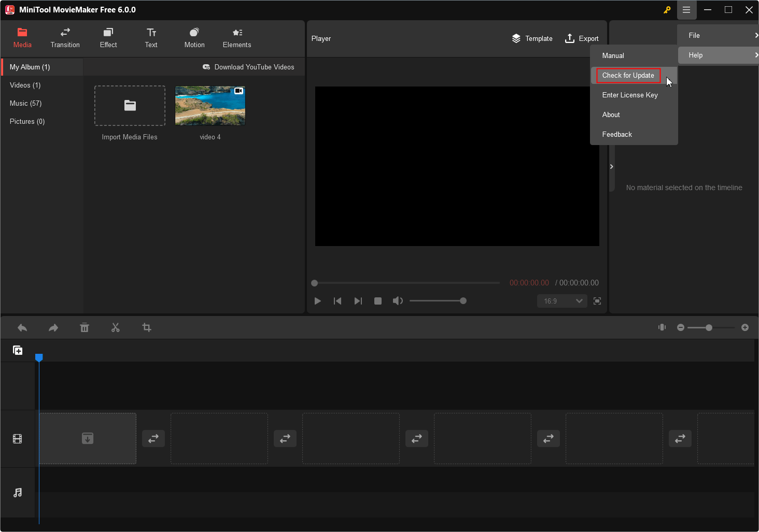
Task: Mute the player volume
Action: tap(398, 301)
